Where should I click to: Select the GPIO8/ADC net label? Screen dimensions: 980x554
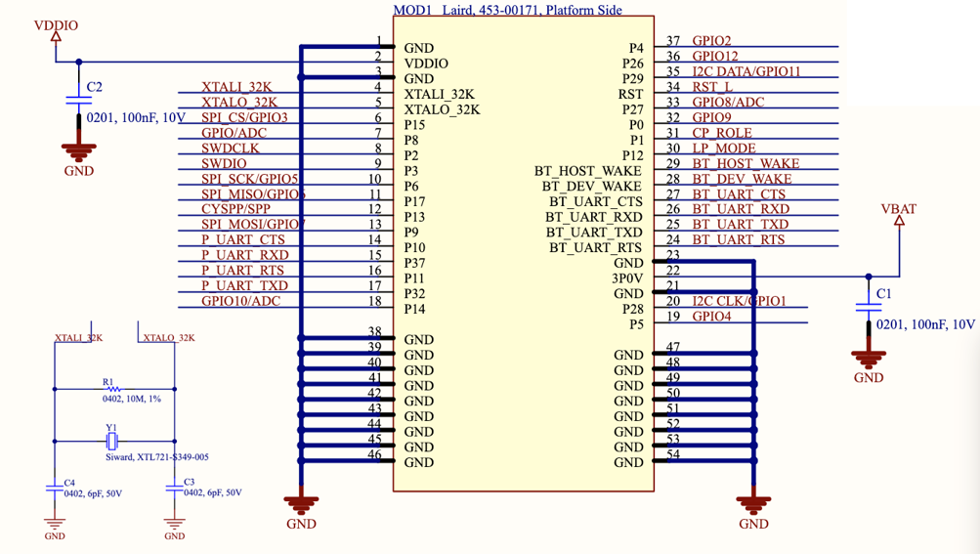click(728, 102)
